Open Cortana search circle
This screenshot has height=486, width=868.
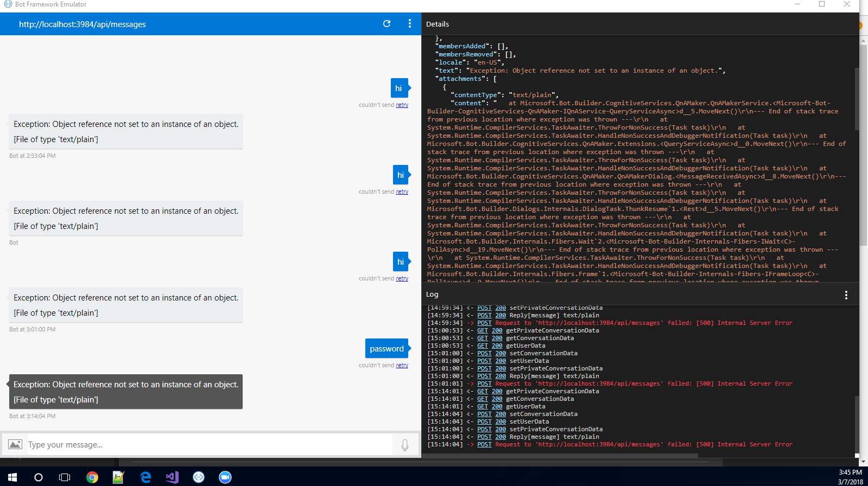[x=38, y=477]
